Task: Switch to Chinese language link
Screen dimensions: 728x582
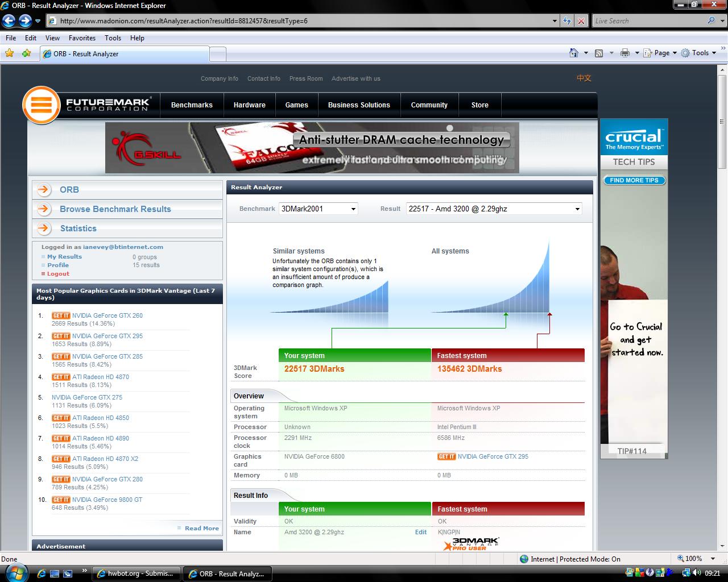Action: (x=584, y=78)
